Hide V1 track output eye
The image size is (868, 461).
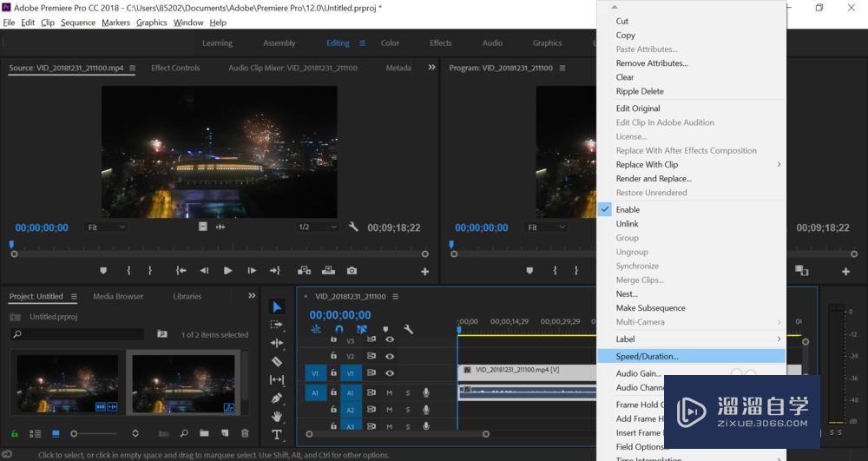pos(390,373)
